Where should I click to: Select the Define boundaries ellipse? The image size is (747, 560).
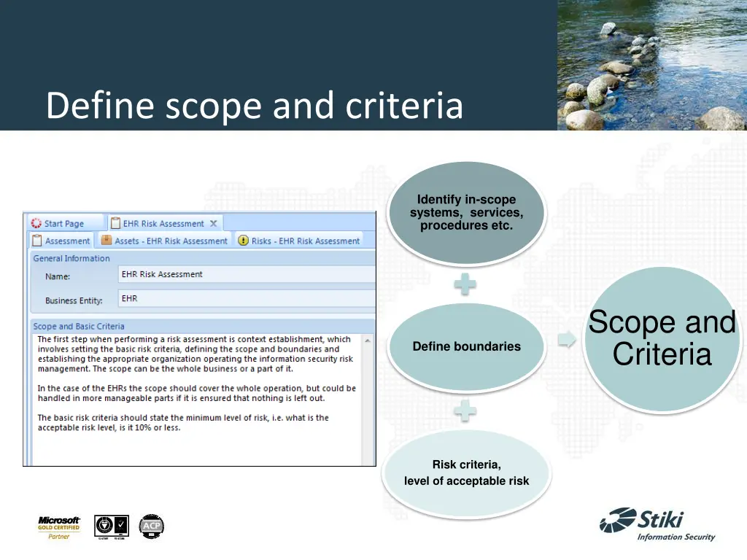click(x=467, y=347)
